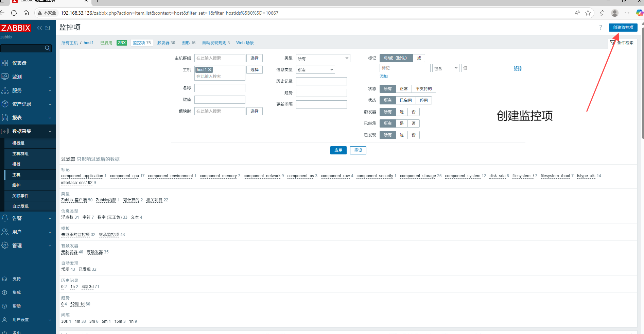Click the 更新间隔 input field
644x334 pixels.
click(321, 104)
